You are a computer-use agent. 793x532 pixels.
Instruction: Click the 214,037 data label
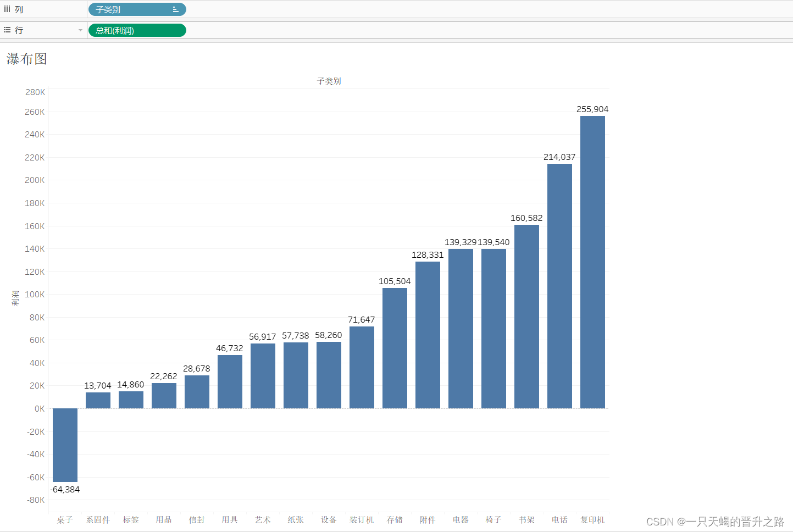(x=559, y=157)
